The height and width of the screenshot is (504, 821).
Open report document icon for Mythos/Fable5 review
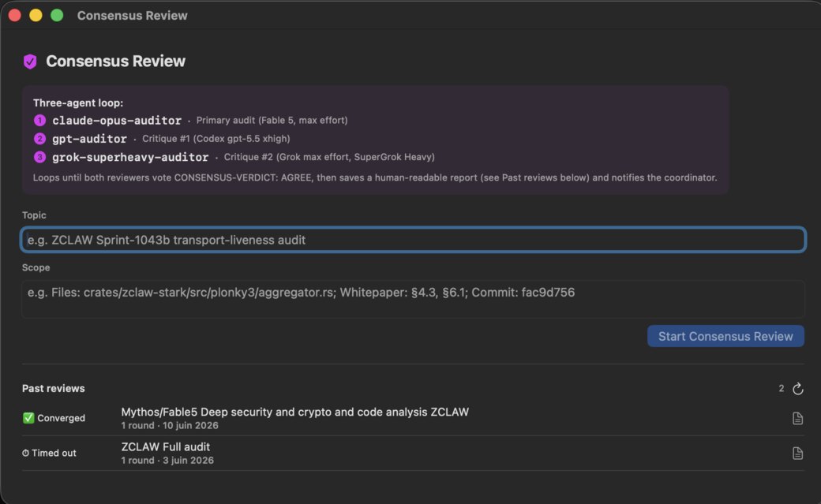(797, 418)
